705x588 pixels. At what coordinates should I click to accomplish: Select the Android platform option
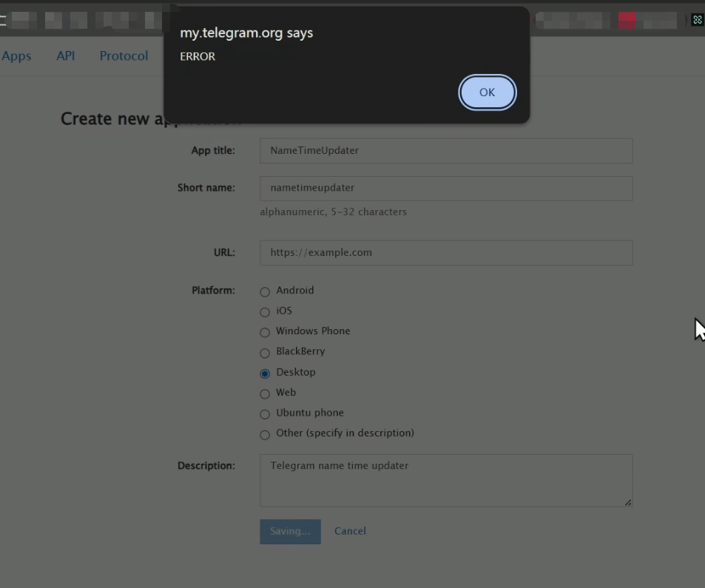click(265, 291)
